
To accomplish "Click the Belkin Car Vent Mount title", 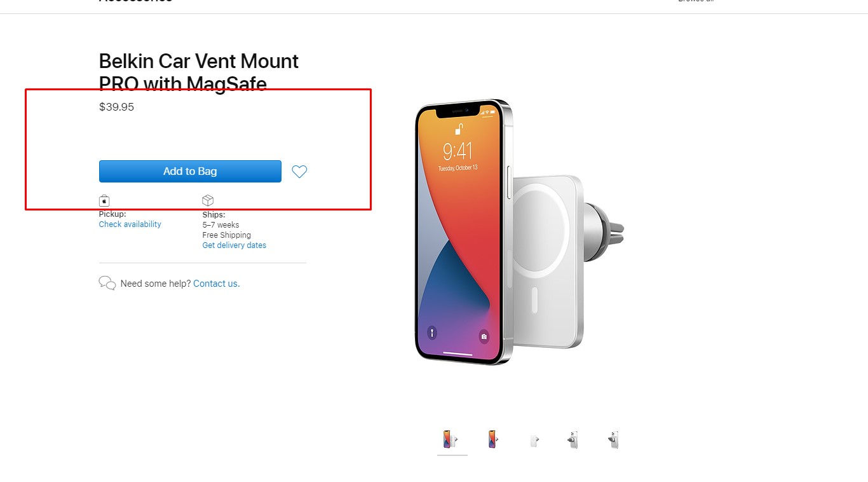I will point(198,72).
